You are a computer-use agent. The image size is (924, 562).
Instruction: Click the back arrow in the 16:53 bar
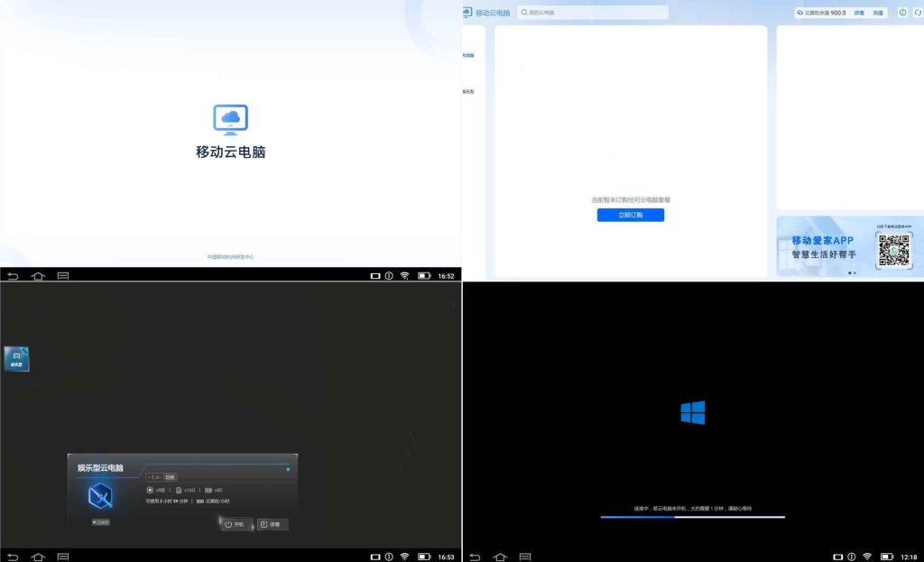pyautogui.click(x=13, y=557)
